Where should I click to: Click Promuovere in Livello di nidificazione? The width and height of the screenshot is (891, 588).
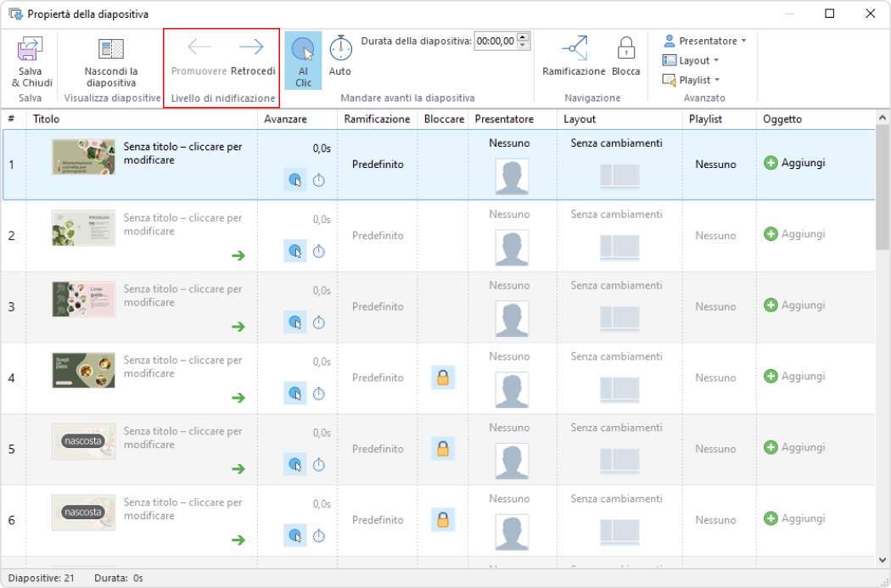[199, 48]
